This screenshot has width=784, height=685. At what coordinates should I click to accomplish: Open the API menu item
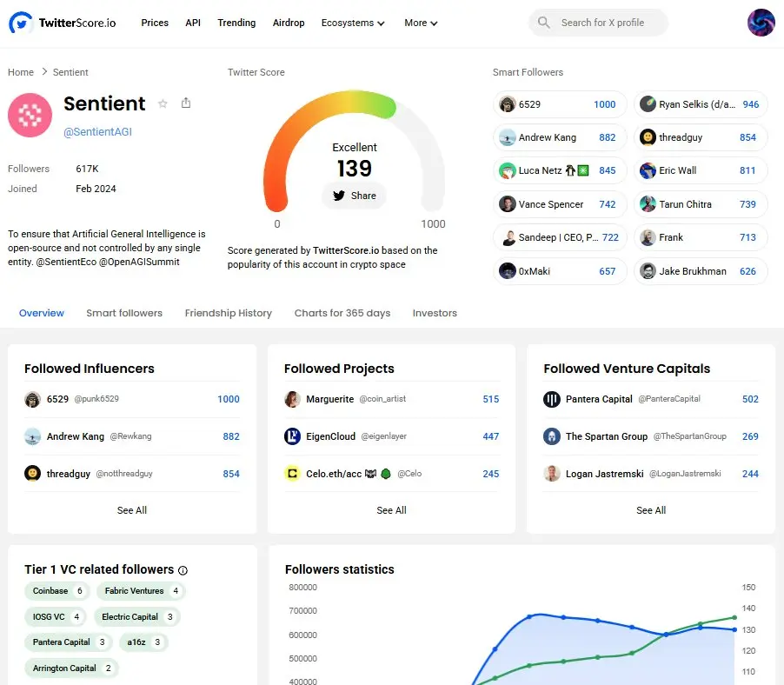coord(193,23)
